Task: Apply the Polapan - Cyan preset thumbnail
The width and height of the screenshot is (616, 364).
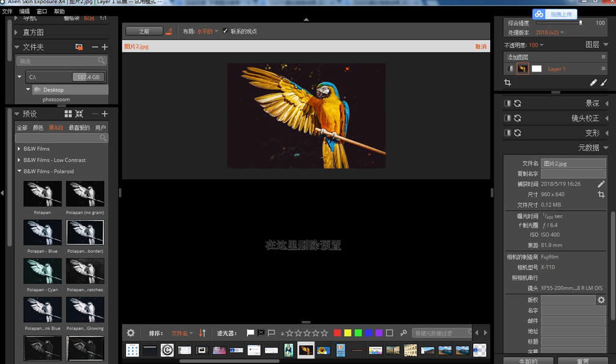Action: (x=43, y=271)
